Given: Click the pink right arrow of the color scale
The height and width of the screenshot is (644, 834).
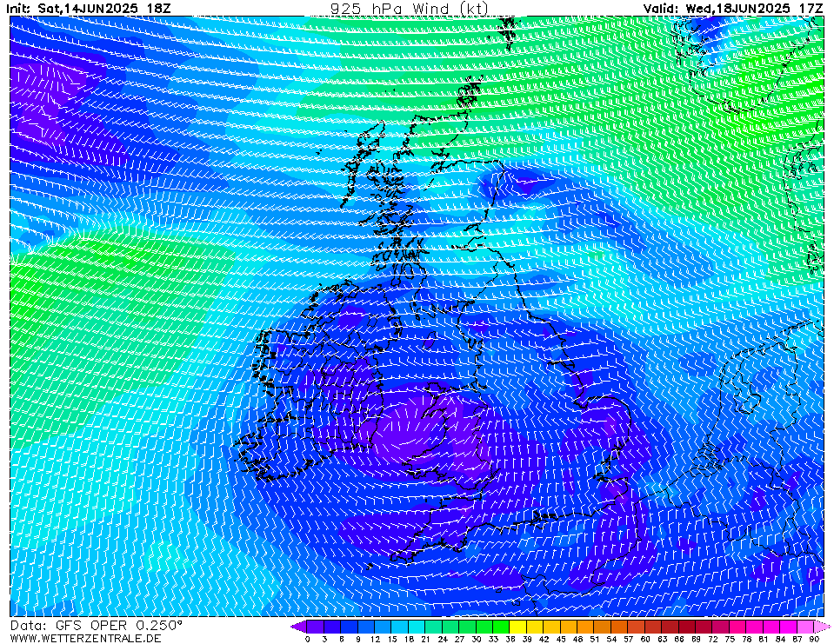Looking at the screenshot, I should point(823,627).
